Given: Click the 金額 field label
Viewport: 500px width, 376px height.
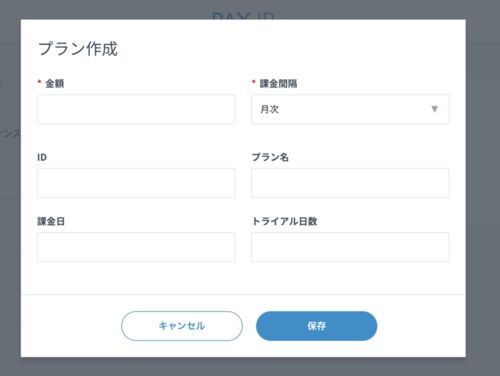Looking at the screenshot, I should click(x=55, y=83).
